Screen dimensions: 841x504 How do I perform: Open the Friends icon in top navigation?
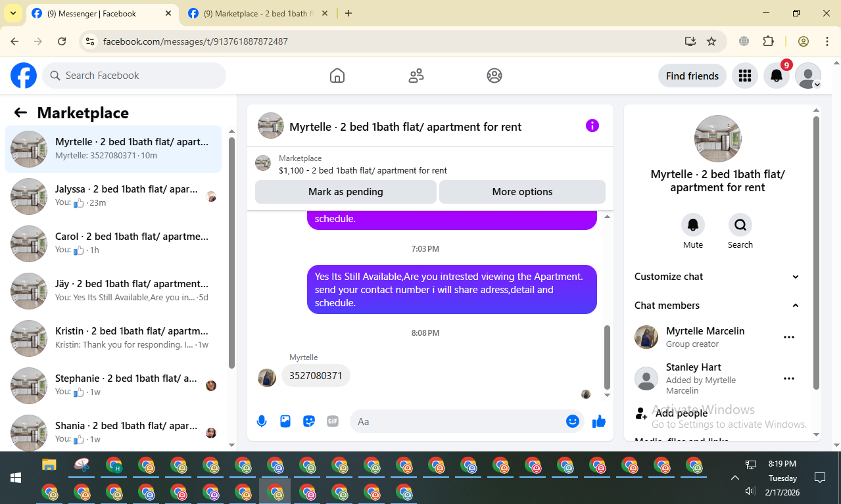[416, 76]
